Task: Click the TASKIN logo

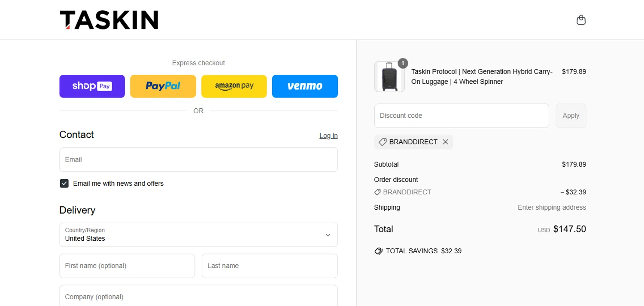Action: click(x=109, y=20)
